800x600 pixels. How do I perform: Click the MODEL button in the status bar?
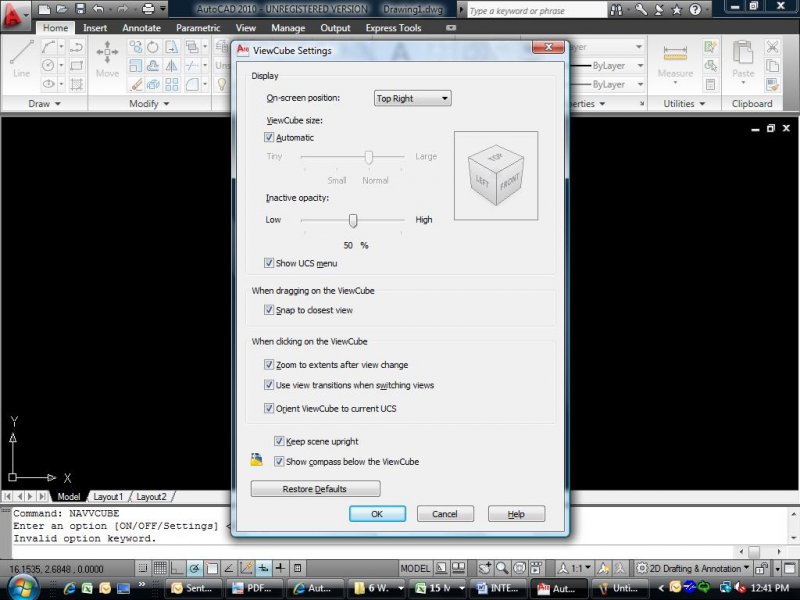coord(415,568)
